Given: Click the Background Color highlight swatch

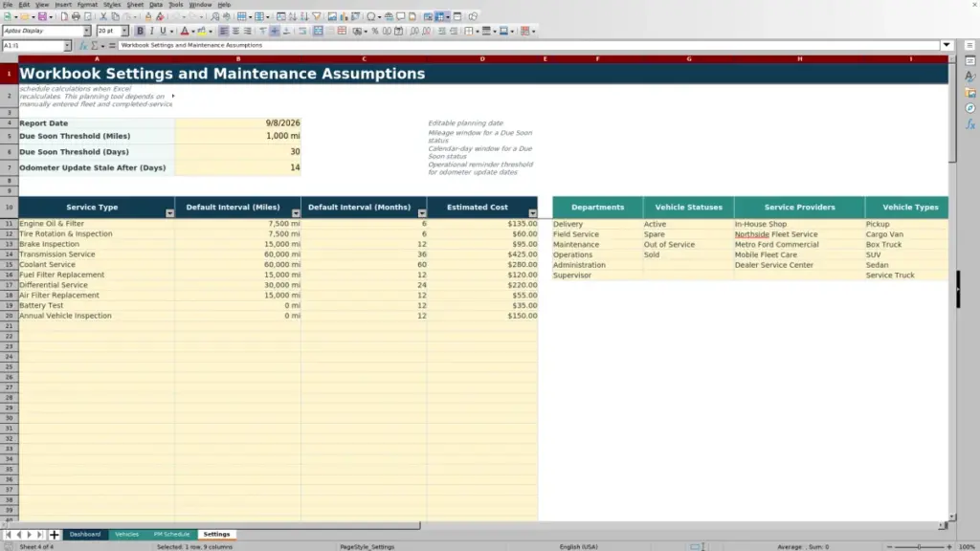Looking at the screenshot, I should click(x=202, y=32).
